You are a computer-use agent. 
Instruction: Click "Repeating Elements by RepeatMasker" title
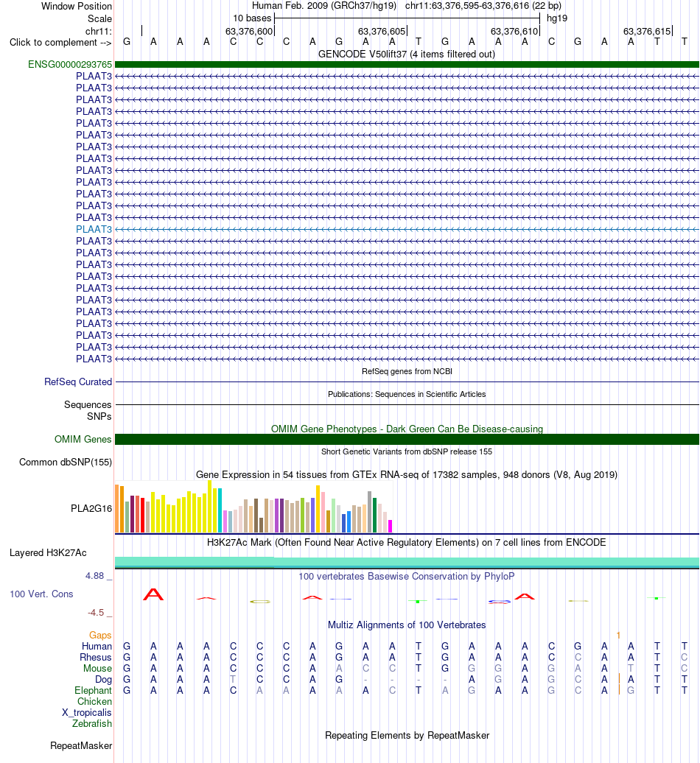point(407,735)
